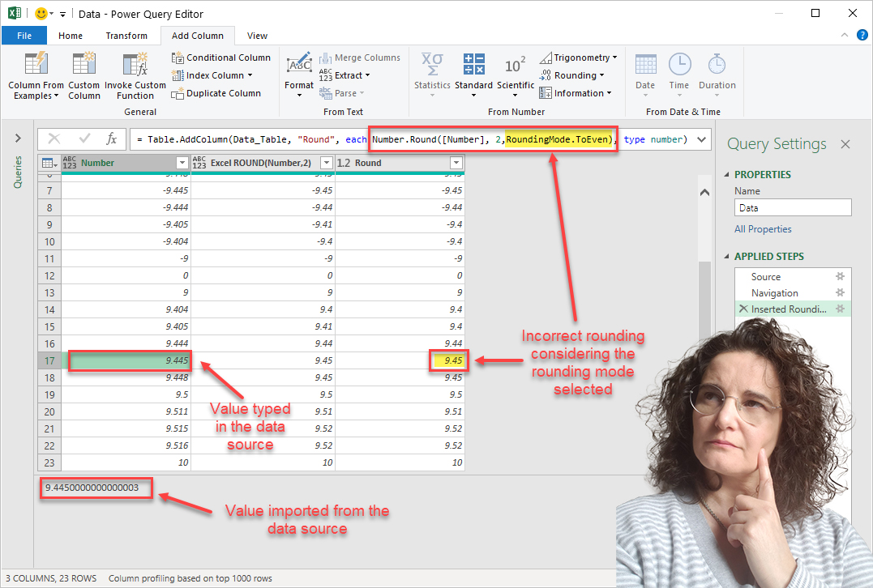
Task: Click Invoke Custom Function icon
Action: (135, 64)
